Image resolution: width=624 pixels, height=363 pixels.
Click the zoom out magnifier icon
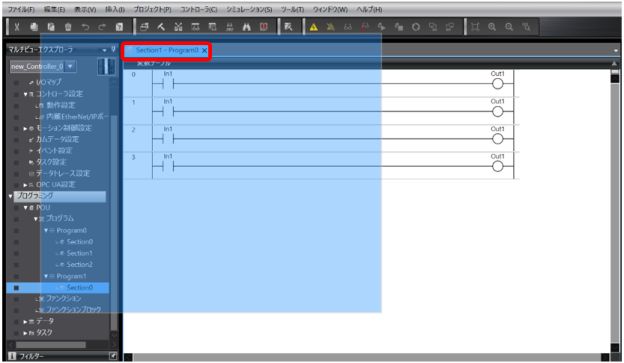tap(509, 27)
